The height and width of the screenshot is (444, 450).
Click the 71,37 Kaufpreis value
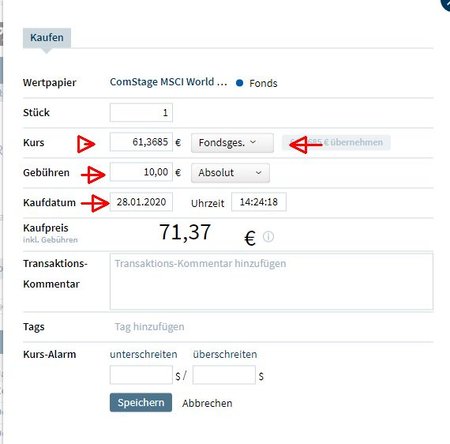pos(185,232)
